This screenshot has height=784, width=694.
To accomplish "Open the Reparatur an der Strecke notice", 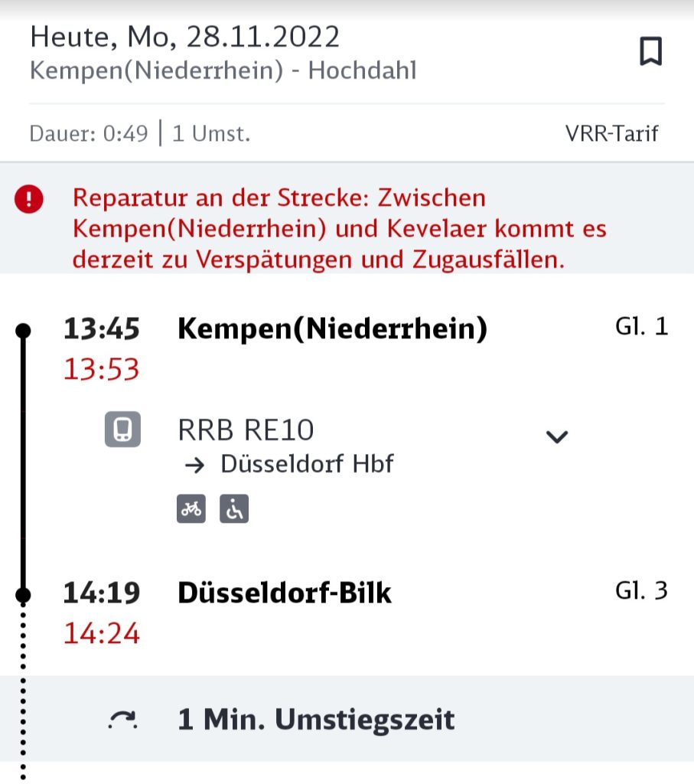I will tap(339, 228).
